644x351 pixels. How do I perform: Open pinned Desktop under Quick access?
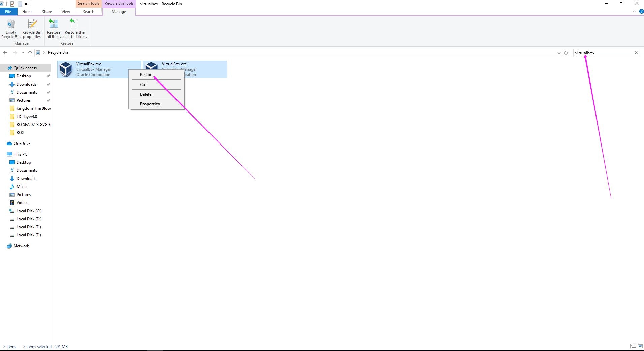(24, 76)
